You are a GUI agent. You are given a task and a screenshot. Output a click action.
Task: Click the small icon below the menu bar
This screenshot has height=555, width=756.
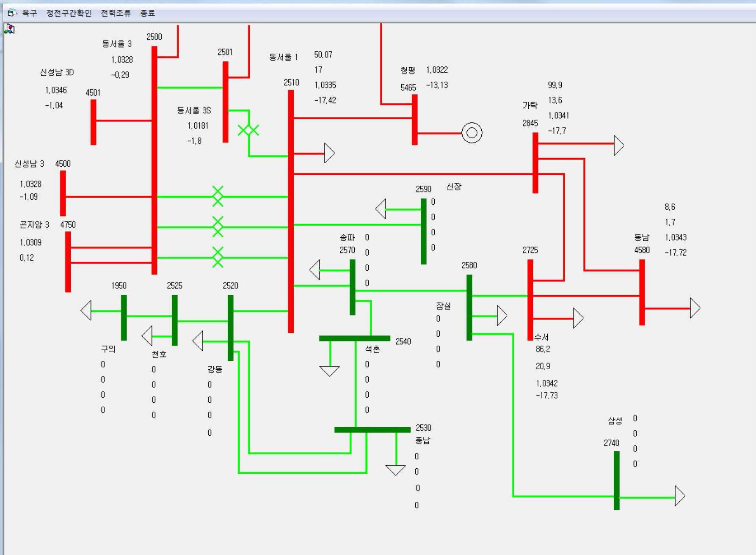pos(9,29)
